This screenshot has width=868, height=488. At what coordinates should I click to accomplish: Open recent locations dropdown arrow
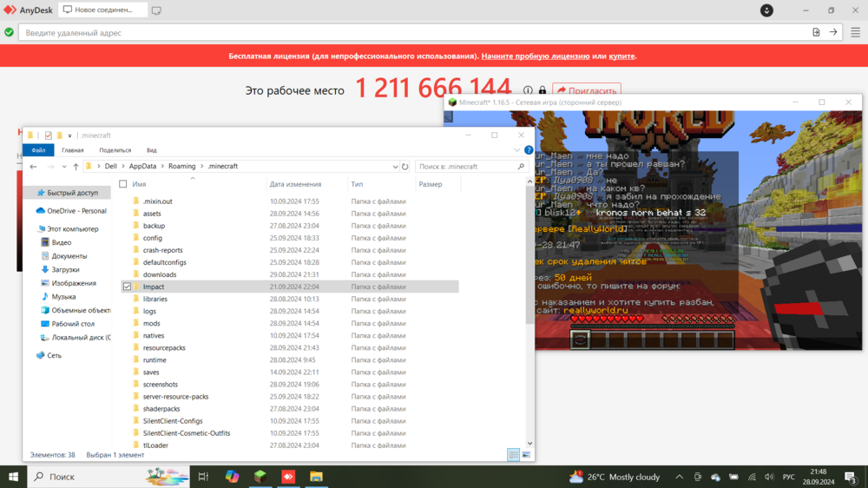(64, 166)
